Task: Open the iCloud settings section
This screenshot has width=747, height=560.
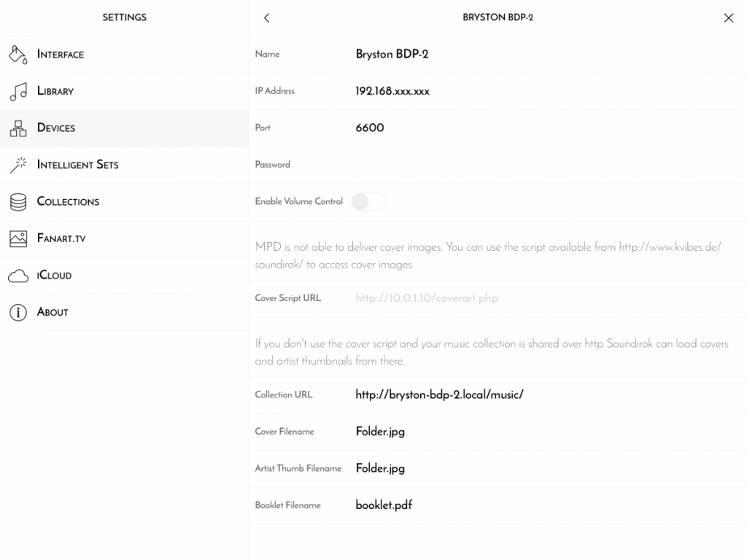Action: 124,275
